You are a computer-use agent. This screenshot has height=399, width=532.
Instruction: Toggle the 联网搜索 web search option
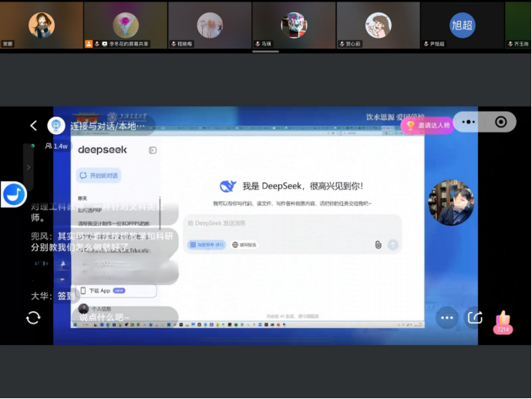(244, 244)
